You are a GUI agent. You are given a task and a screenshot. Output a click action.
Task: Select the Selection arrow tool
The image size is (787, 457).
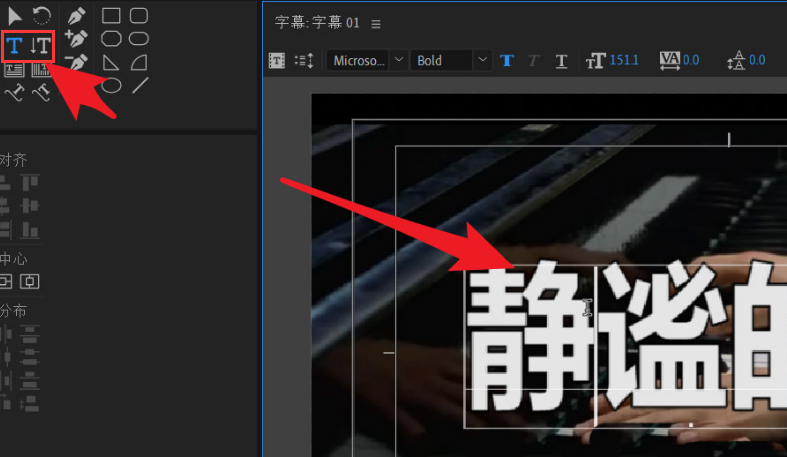[15, 16]
